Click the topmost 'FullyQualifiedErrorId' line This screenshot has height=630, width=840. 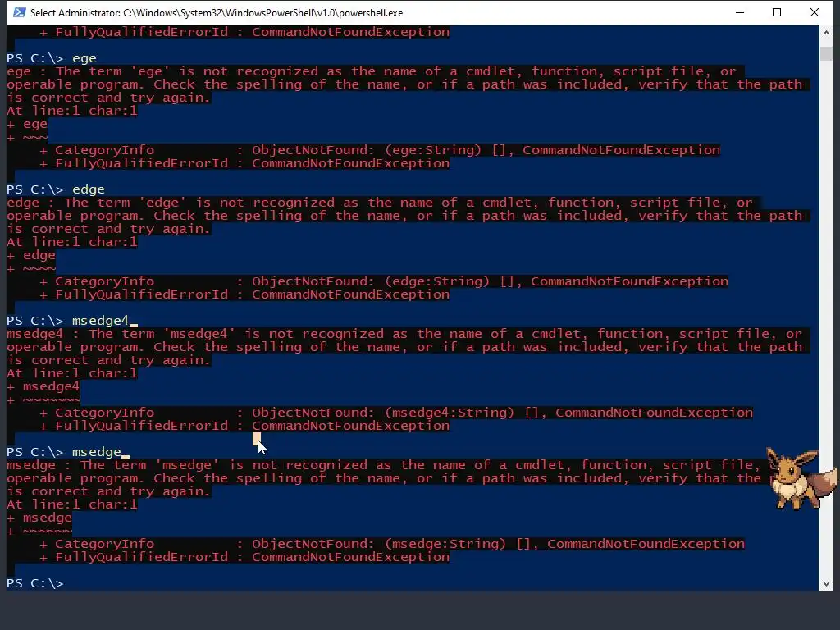coord(244,32)
